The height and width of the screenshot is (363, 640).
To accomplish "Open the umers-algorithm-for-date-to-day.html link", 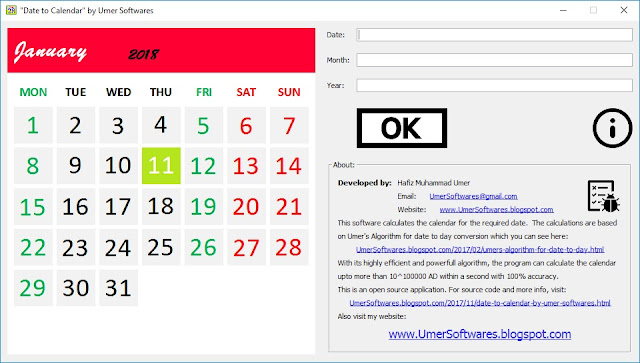I will (x=480, y=249).
